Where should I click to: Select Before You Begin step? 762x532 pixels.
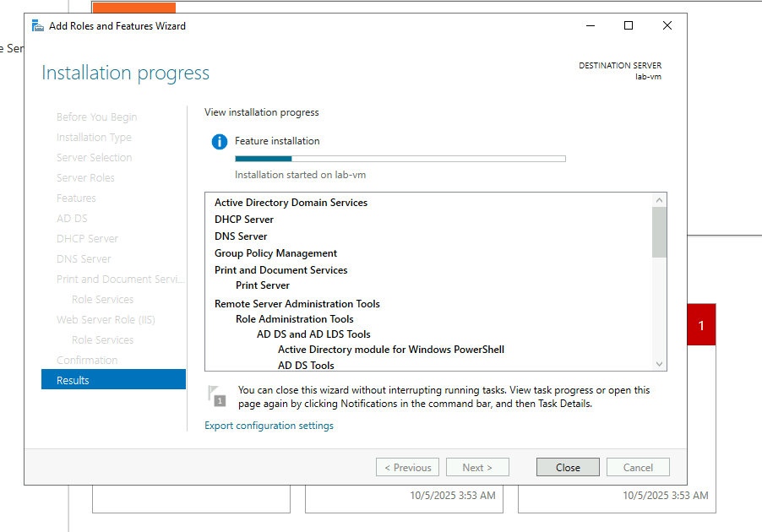tap(96, 117)
